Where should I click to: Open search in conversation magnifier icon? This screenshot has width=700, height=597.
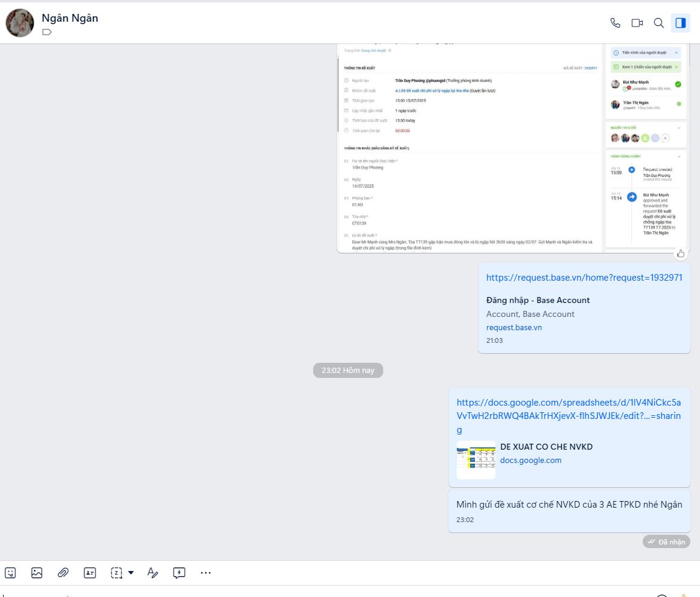(659, 23)
